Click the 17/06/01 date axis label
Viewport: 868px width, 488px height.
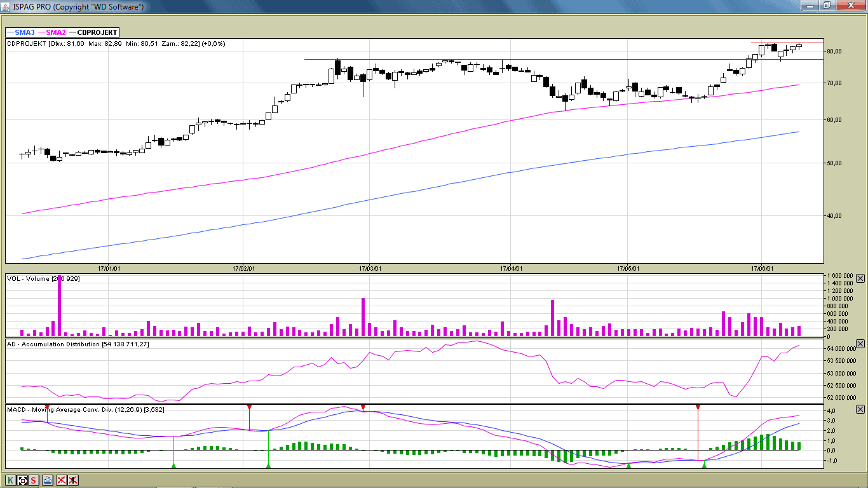coord(762,268)
